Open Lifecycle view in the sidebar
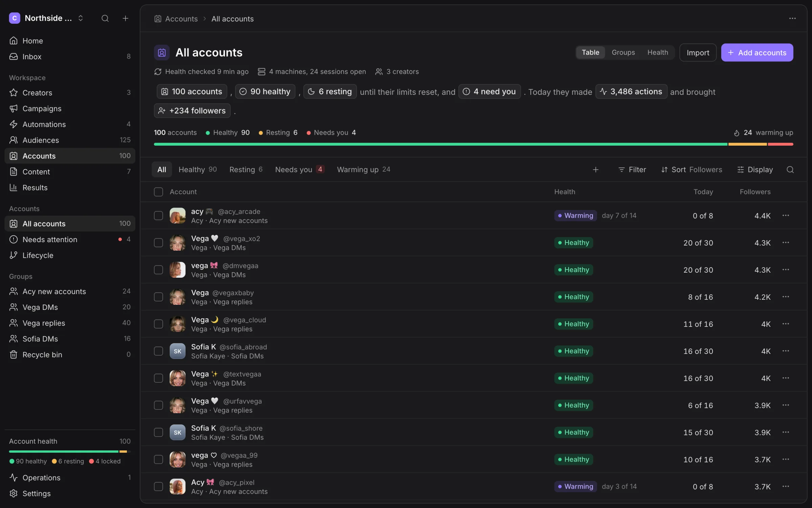This screenshot has width=812, height=508. 70,255
